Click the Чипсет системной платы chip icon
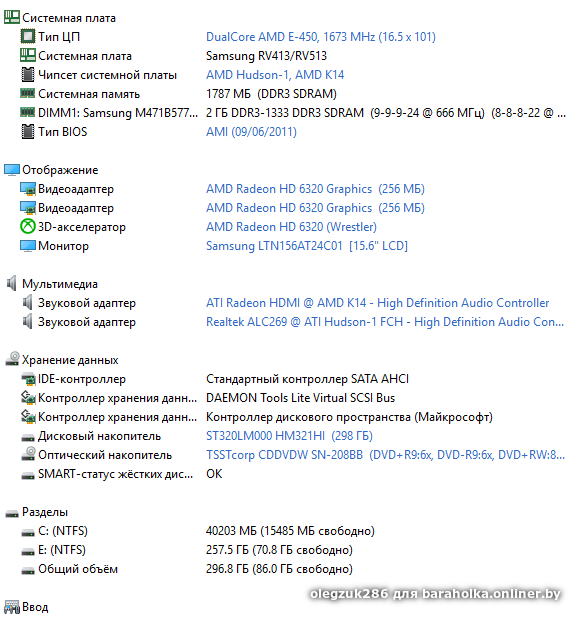 (x=28, y=74)
